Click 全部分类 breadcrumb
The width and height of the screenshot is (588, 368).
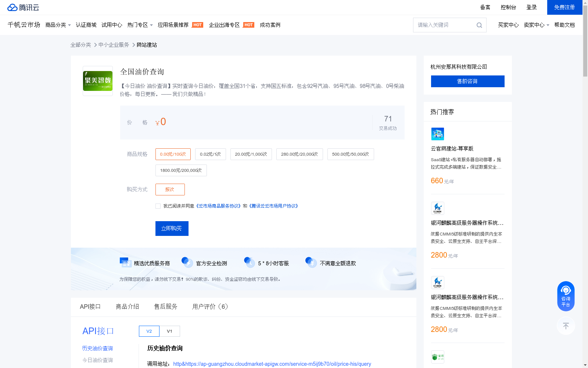click(x=81, y=45)
